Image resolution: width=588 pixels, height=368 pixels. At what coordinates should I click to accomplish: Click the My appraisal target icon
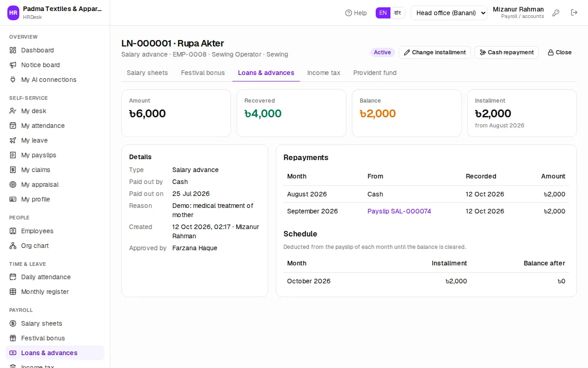pyautogui.click(x=13, y=184)
